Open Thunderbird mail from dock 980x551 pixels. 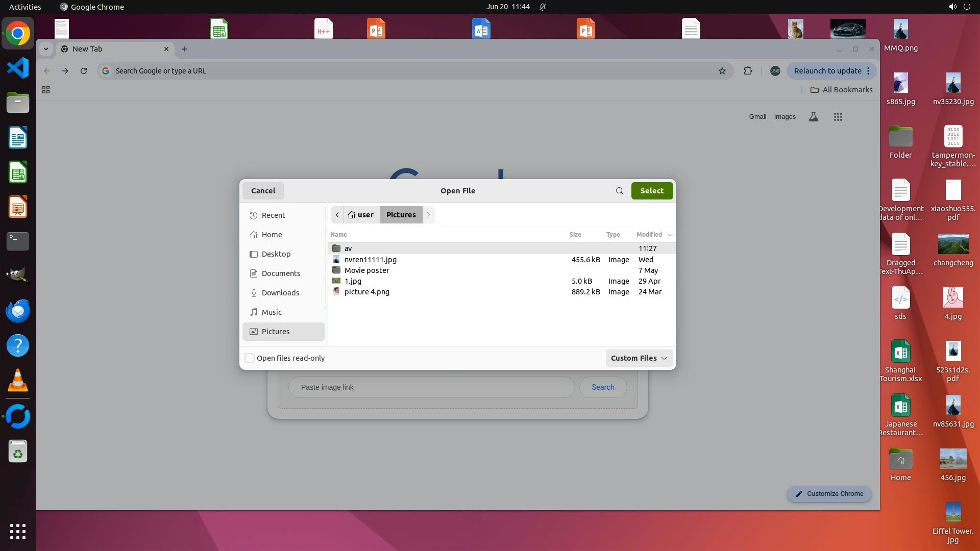click(18, 311)
